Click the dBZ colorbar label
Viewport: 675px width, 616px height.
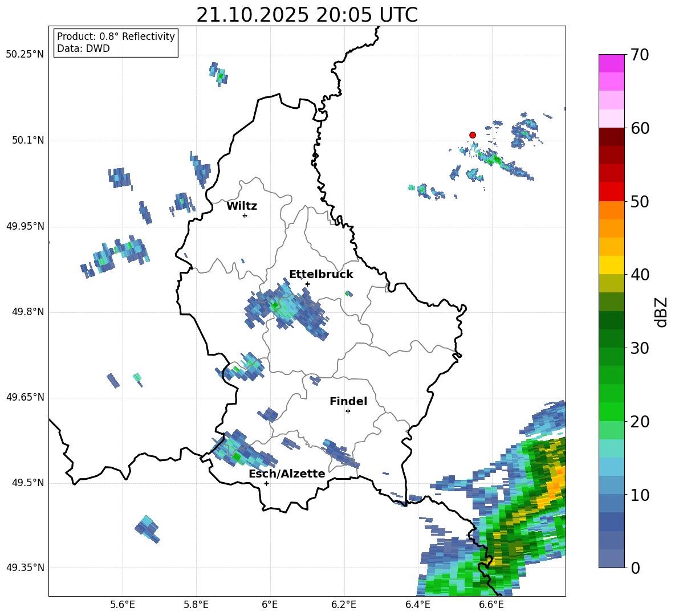[662, 312]
